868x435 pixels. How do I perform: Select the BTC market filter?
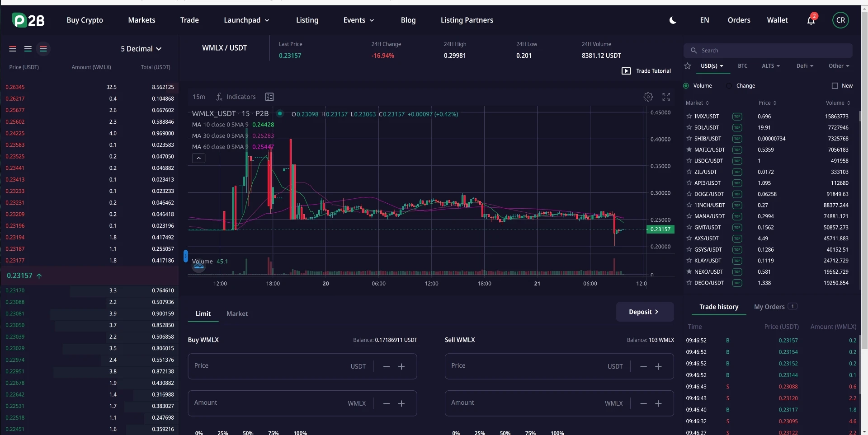click(x=743, y=66)
